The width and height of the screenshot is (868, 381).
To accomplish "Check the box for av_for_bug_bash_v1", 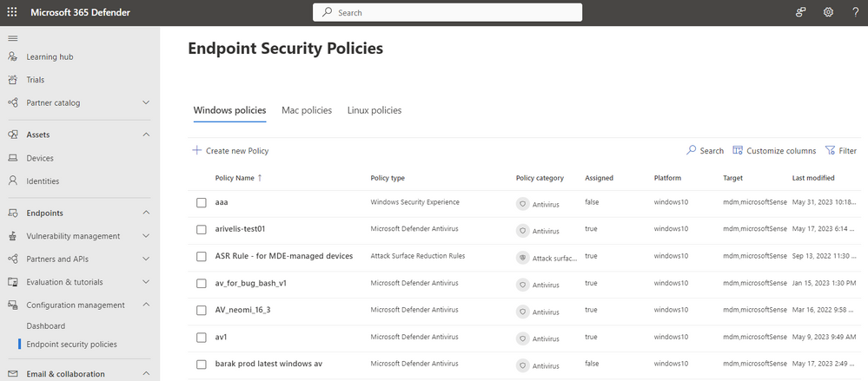I will click(x=202, y=283).
